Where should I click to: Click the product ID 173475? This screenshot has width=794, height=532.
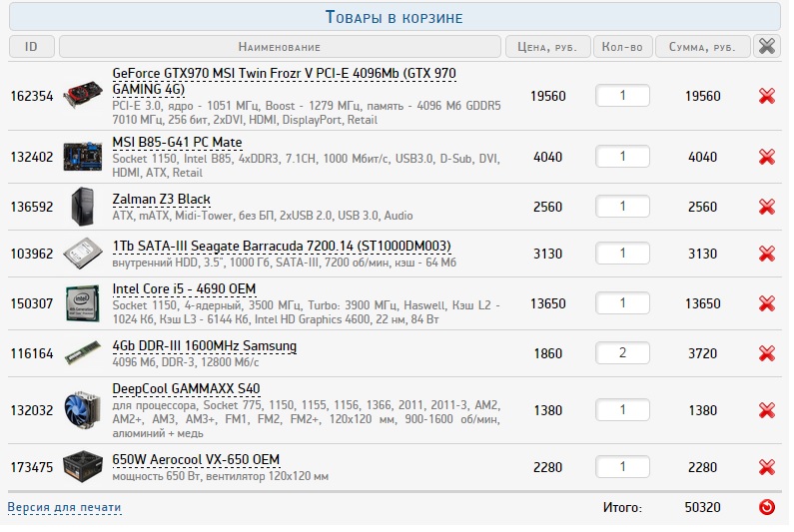click(32, 467)
